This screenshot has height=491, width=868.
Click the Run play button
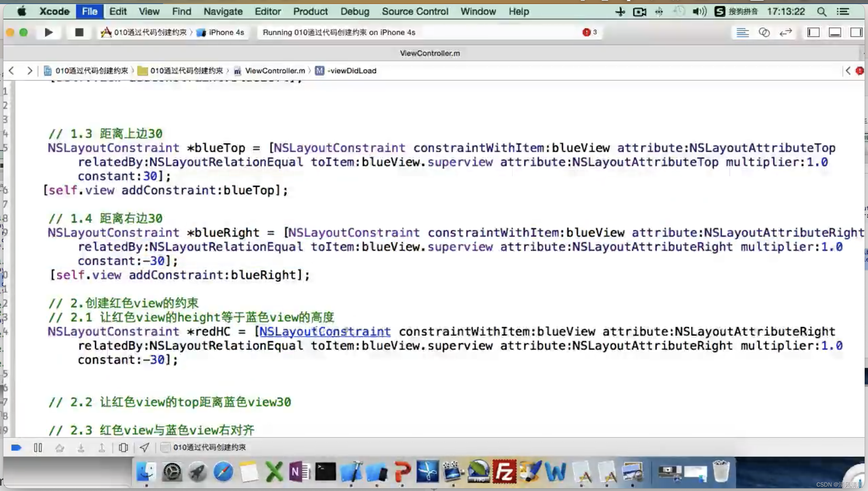[x=48, y=32]
